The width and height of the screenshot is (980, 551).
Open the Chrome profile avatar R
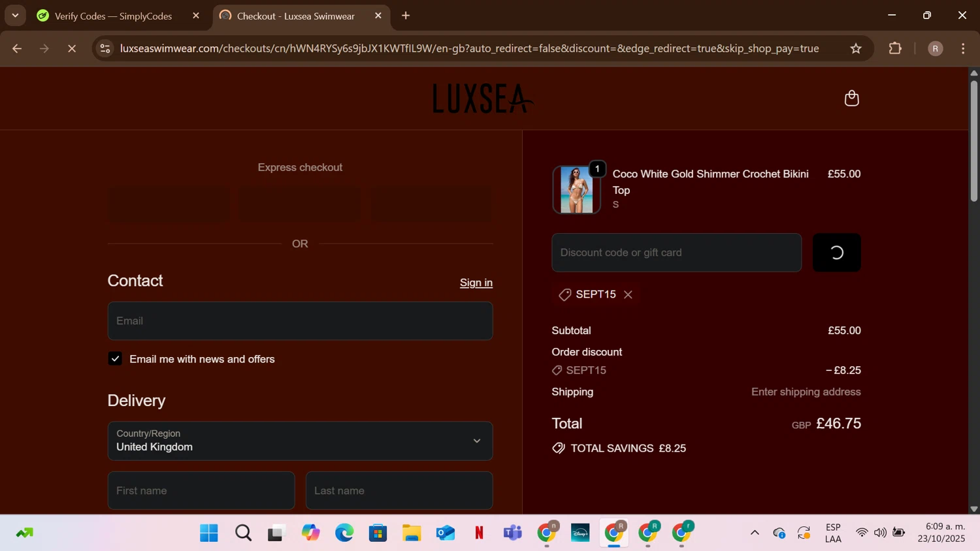tap(936, 48)
